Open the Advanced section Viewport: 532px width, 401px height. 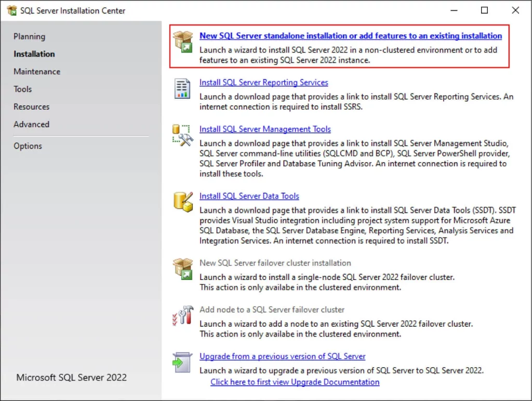(32, 124)
